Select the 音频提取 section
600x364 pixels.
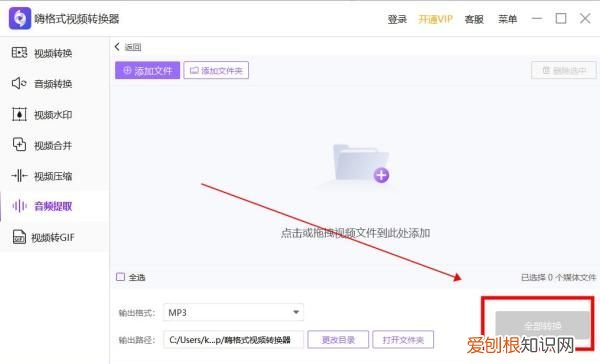tap(54, 206)
